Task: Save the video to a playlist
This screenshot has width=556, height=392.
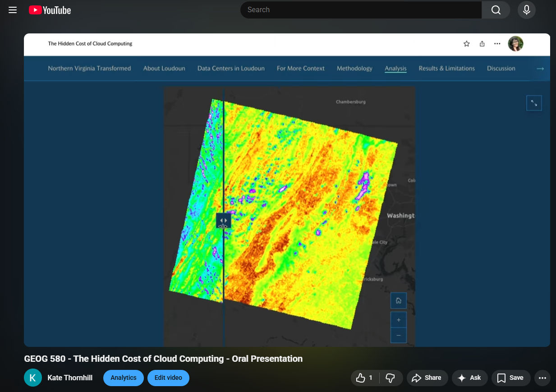Action: coord(510,378)
